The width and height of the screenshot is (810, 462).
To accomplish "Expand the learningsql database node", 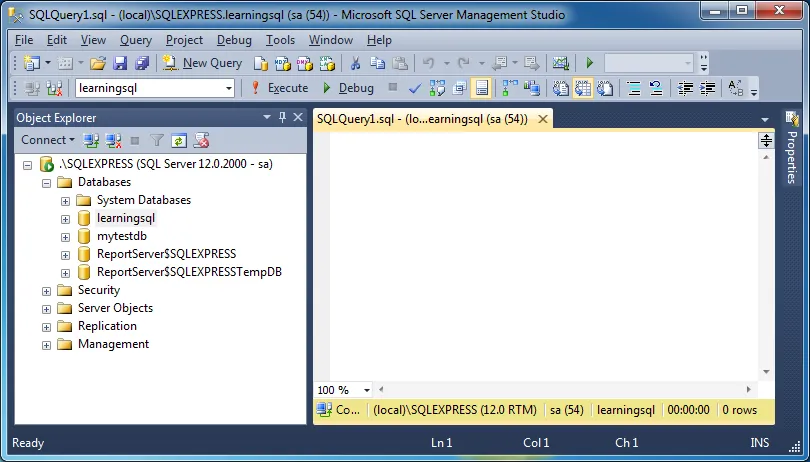I will click(x=65, y=219).
